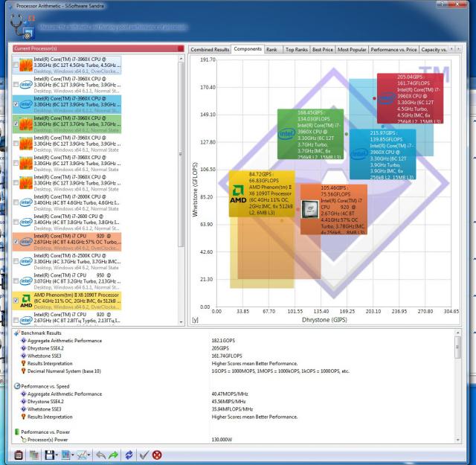476x465 pixels.
Task: Click the Performance vs. Power battery icon
Action: click(17, 432)
